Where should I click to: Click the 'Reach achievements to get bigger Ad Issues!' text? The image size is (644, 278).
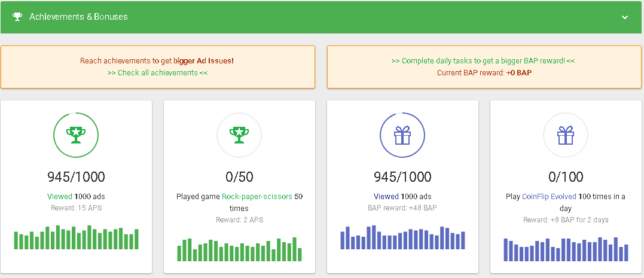(x=157, y=61)
